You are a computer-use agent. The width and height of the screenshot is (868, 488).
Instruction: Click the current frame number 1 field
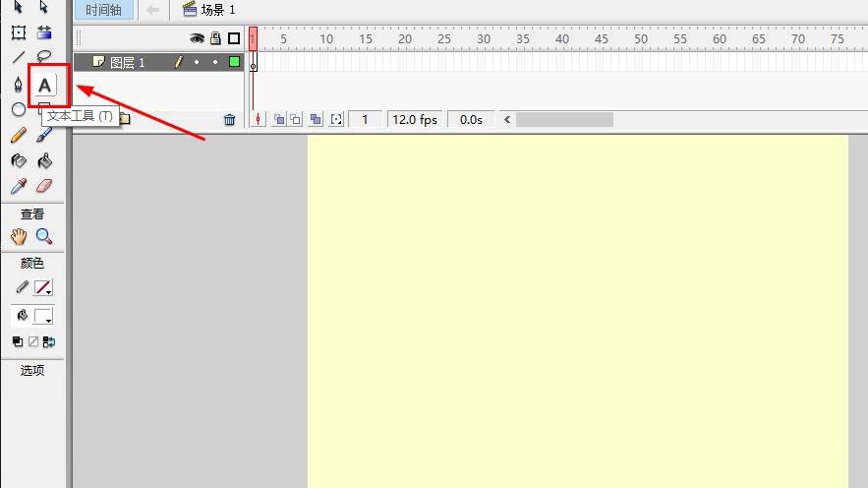point(365,119)
